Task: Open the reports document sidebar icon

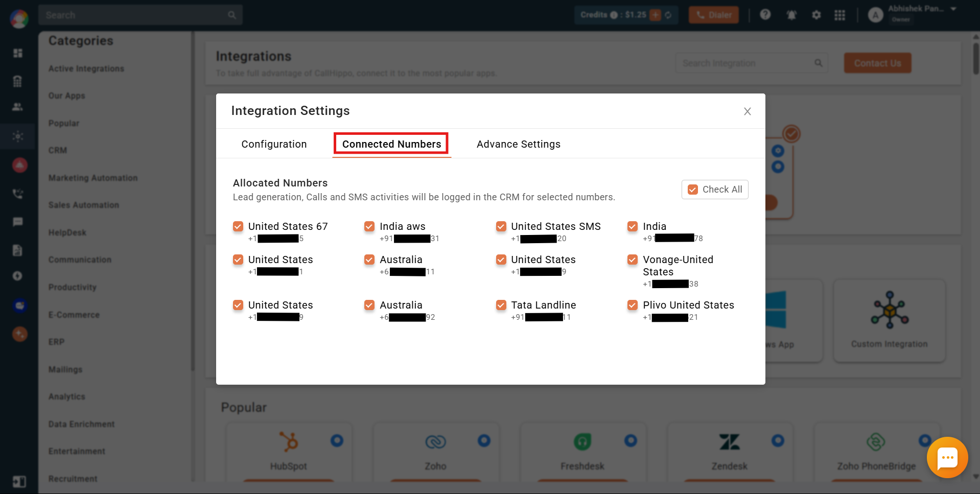Action: coord(18,250)
